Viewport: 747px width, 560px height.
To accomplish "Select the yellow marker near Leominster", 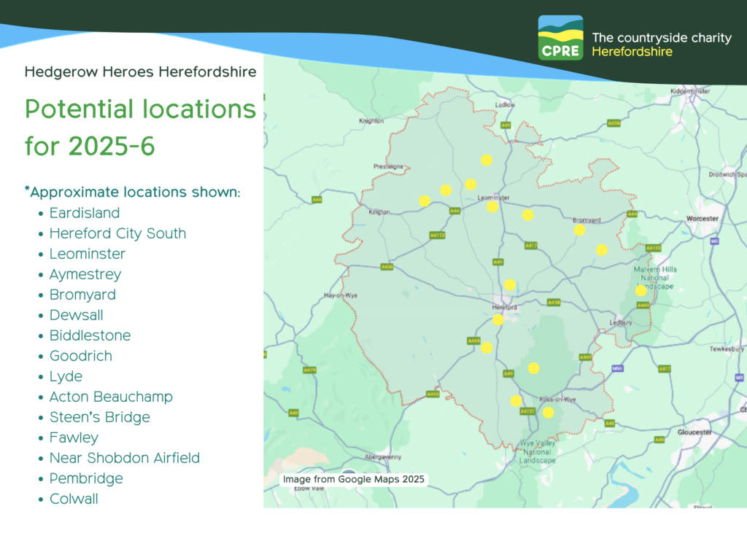I will click(492, 206).
